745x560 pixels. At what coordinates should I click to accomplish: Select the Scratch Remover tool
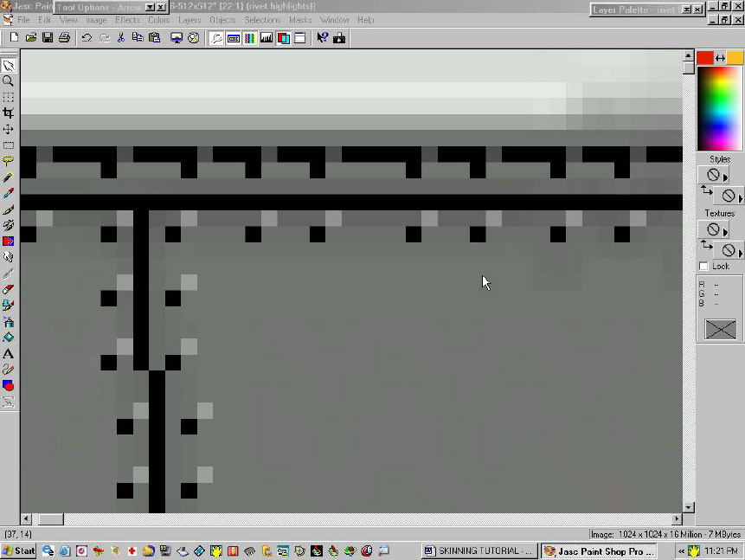(9, 274)
